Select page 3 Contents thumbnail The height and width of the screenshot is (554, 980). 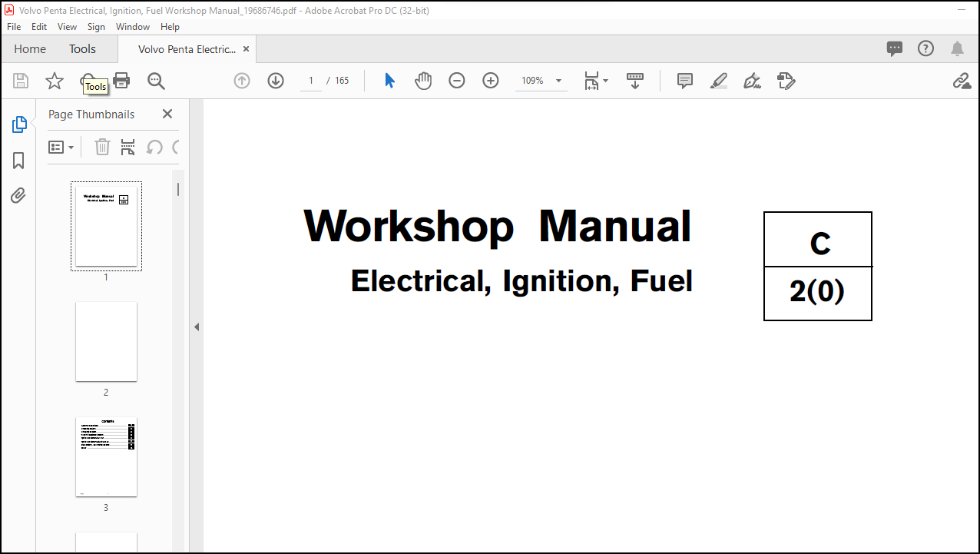106,456
